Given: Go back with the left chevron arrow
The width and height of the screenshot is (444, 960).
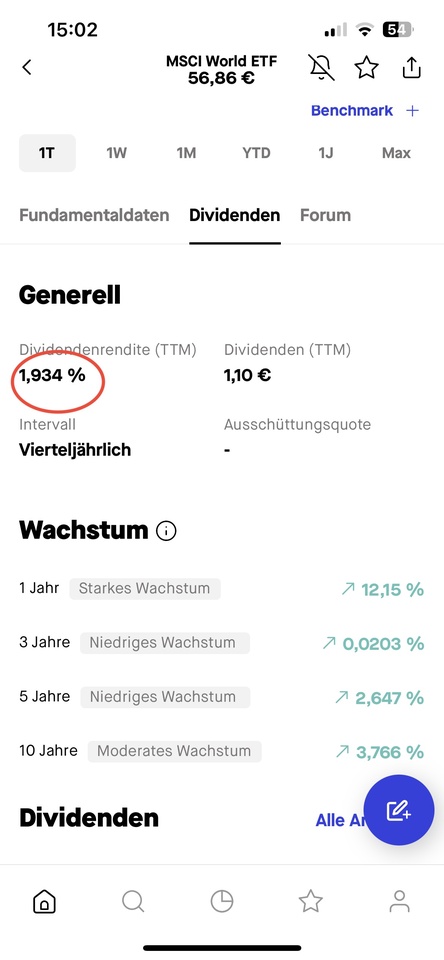Looking at the screenshot, I should point(26,67).
